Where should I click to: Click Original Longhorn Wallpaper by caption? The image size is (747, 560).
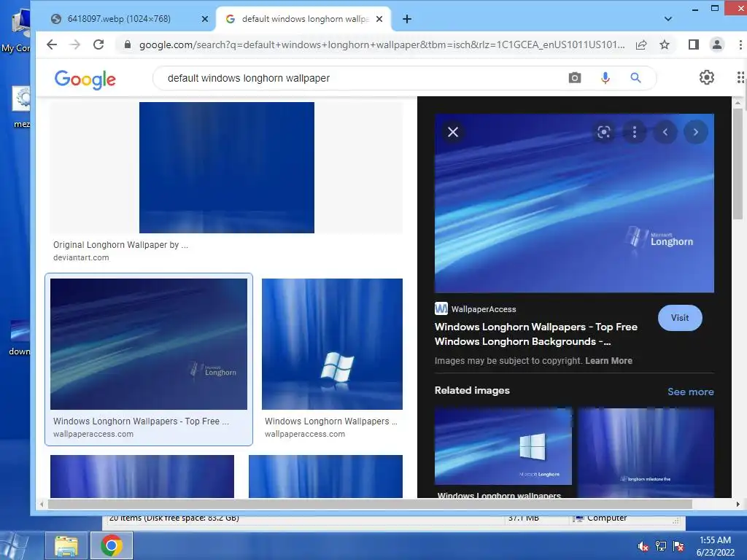tap(120, 245)
